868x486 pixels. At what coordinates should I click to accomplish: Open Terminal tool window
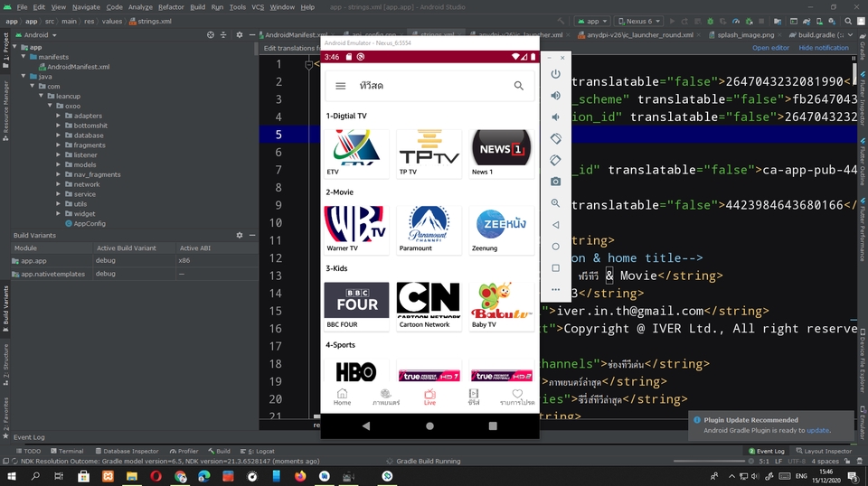pos(67,451)
